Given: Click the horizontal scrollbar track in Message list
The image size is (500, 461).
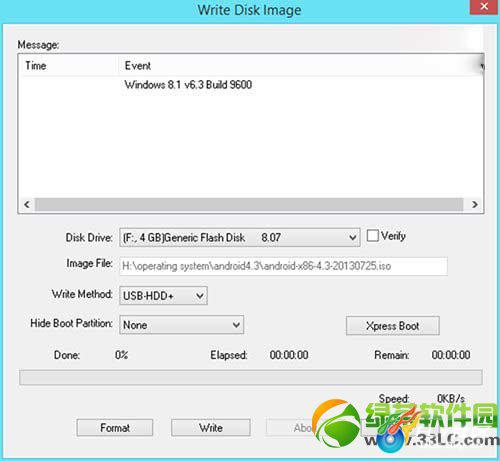Looking at the screenshot, I should pyautogui.click(x=249, y=204).
